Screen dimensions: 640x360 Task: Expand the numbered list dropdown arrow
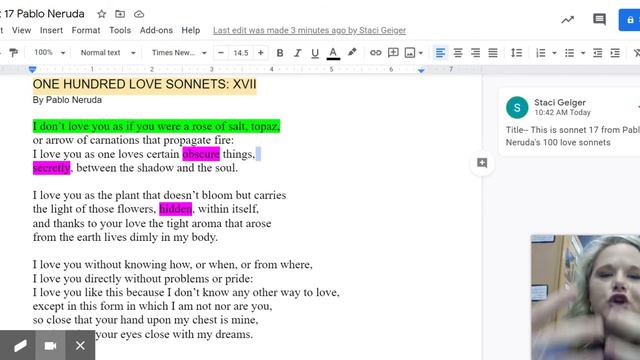(554, 53)
